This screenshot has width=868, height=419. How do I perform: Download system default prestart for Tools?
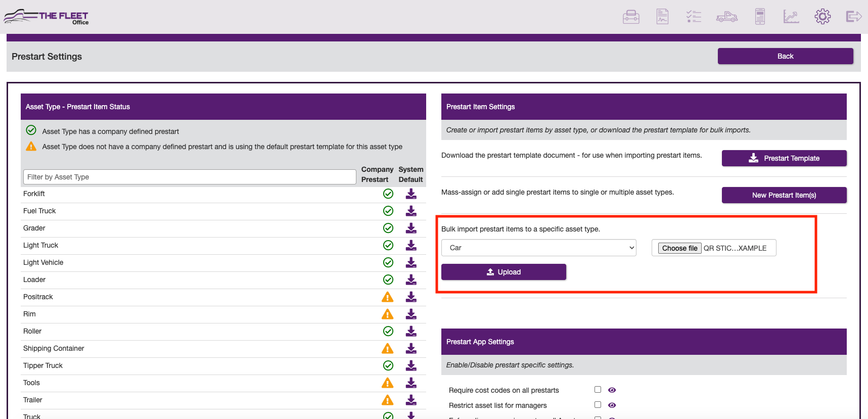[411, 383]
